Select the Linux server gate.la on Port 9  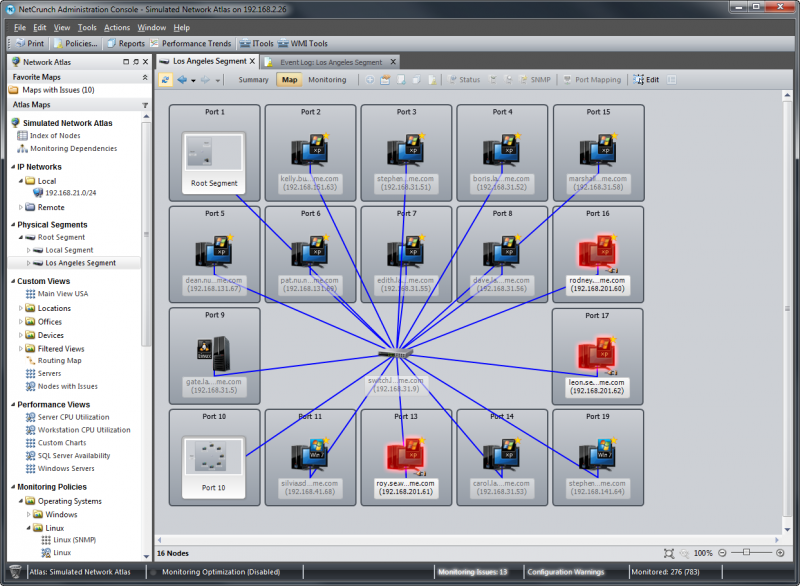(x=214, y=353)
